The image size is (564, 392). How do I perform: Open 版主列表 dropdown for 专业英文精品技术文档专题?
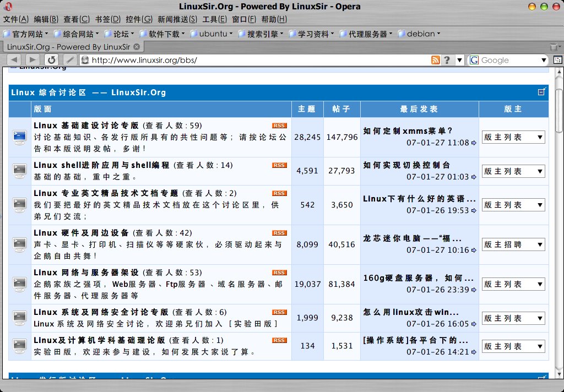tap(513, 205)
